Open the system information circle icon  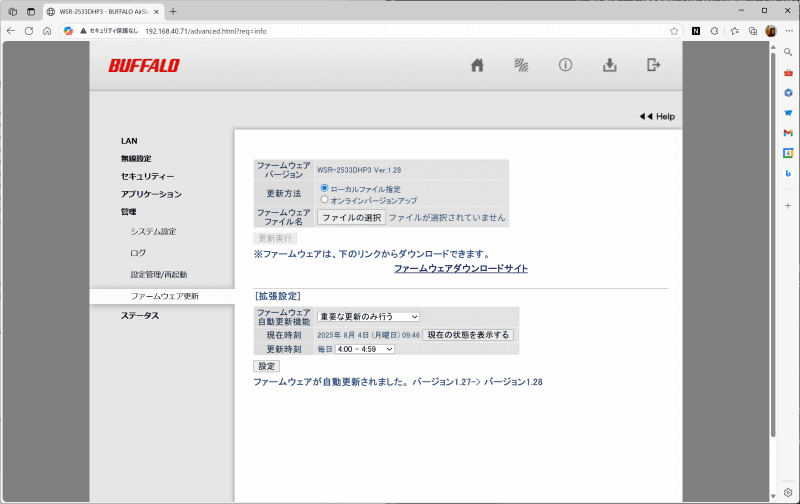click(565, 65)
